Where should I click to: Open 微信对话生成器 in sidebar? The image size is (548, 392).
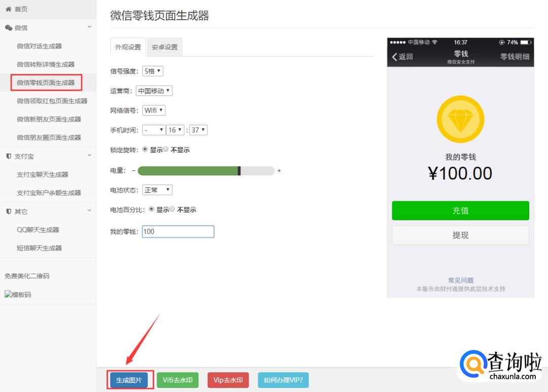[39, 46]
